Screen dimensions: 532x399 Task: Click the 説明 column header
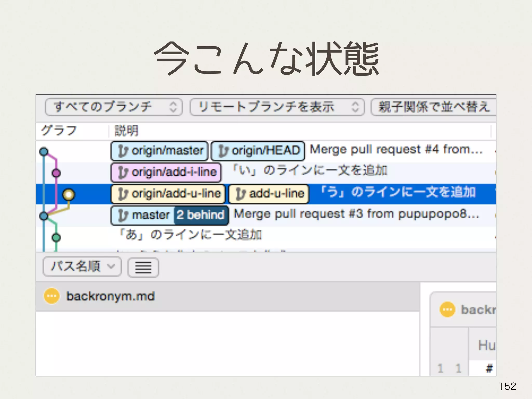tap(127, 131)
